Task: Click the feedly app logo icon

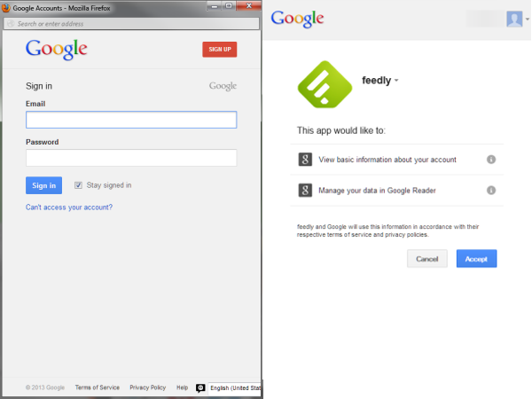Action: tap(325, 84)
